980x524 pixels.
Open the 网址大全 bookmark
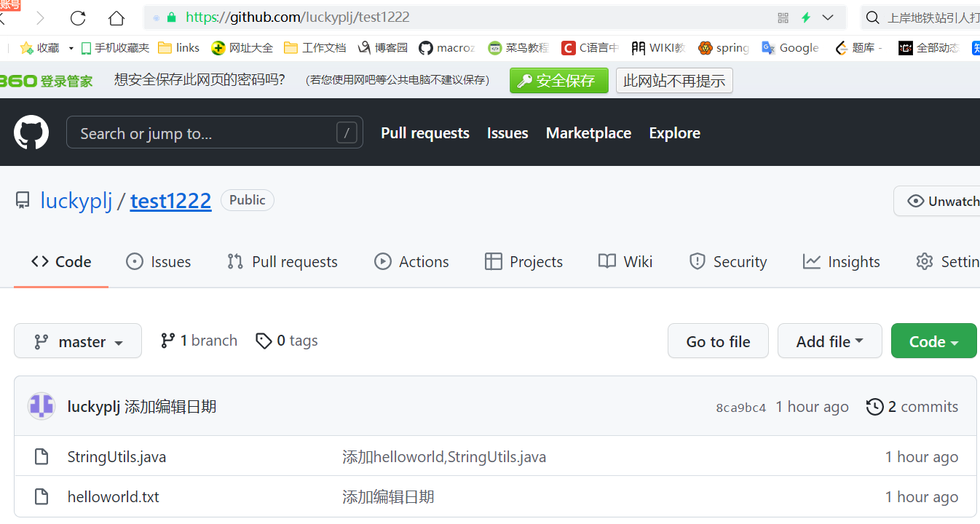click(x=242, y=48)
